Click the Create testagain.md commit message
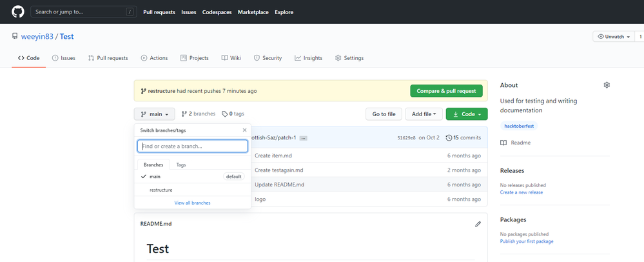This screenshot has width=644, height=262. tap(279, 170)
